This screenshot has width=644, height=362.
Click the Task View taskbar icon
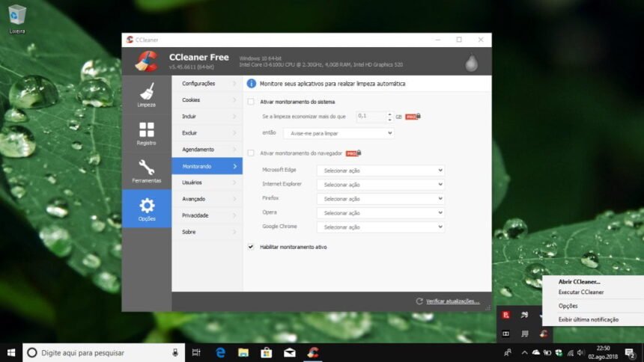(x=196, y=352)
